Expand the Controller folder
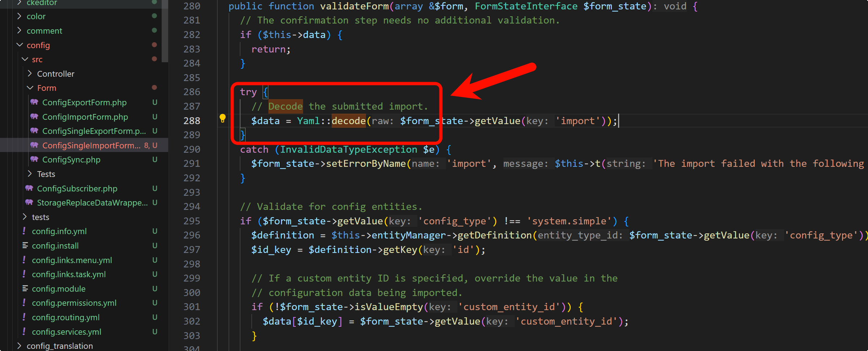 pyautogui.click(x=30, y=73)
